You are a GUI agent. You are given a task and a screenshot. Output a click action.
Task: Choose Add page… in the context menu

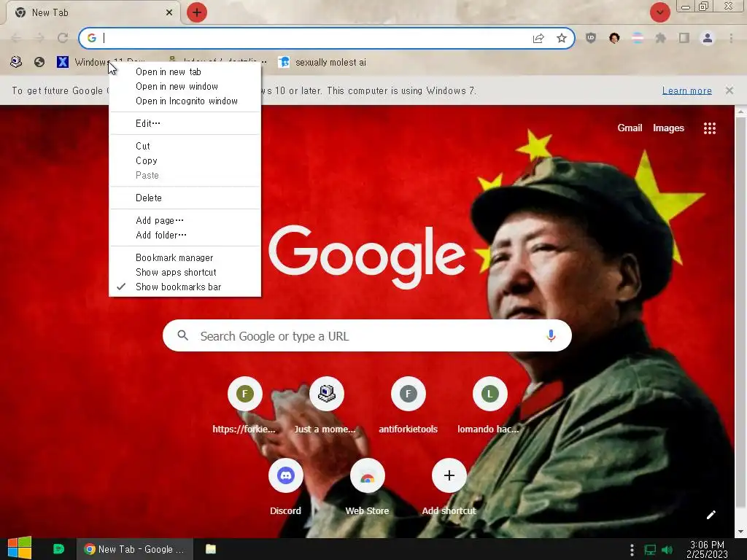(x=185, y=220)
